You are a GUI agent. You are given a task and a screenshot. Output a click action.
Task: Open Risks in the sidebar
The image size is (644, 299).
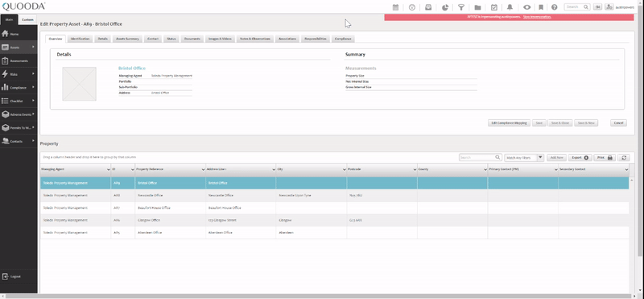pyautogui.click(x=19, y=74)
